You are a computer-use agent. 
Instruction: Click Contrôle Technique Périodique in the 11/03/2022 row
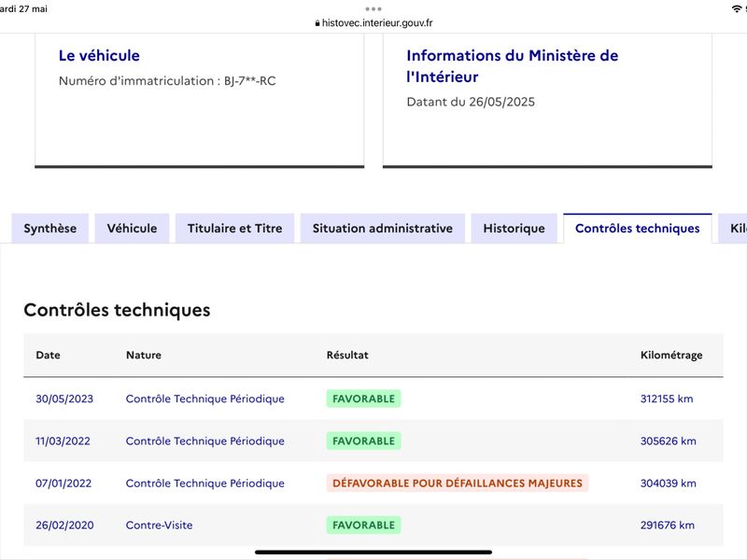click(204, 441)
